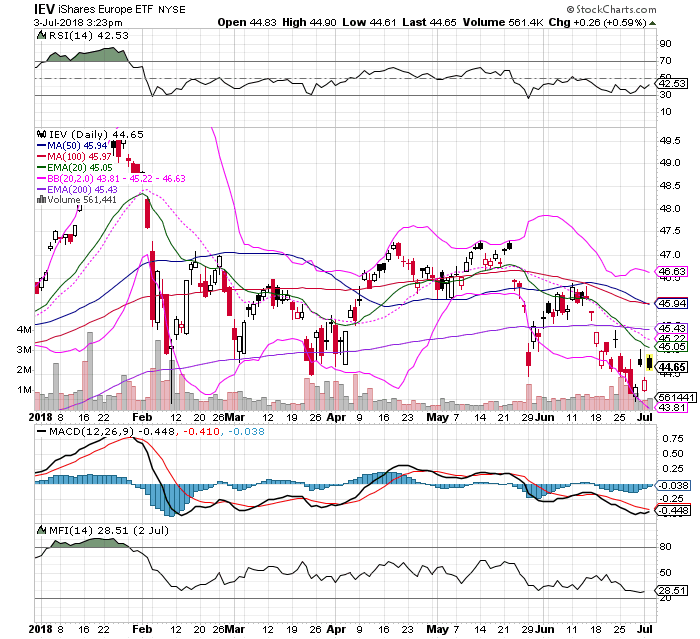This screenshot has height=639, width=700.
Task: Click the EMA(200) 45.43 legend text
Action: (x=82, y=190)
